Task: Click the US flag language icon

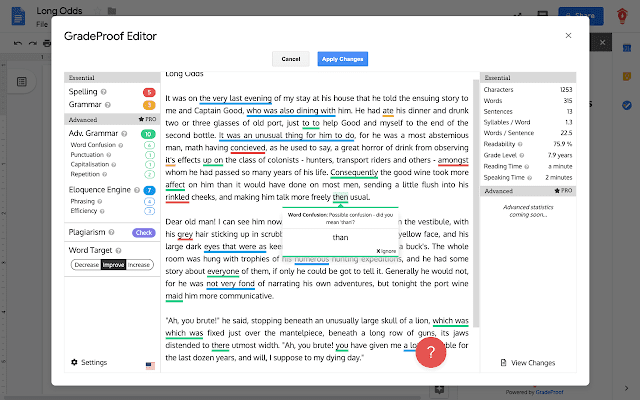Action: point(150,365)
